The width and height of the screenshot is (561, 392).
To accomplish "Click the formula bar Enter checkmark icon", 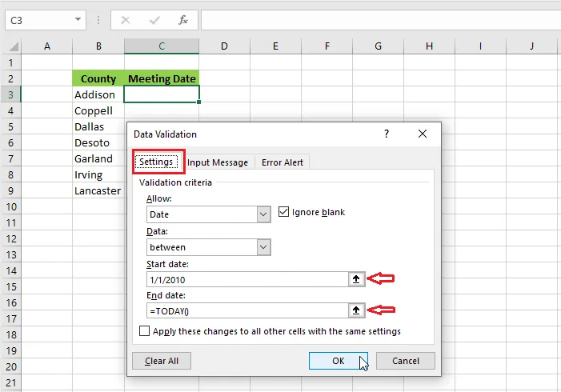I will coord(154,20).
